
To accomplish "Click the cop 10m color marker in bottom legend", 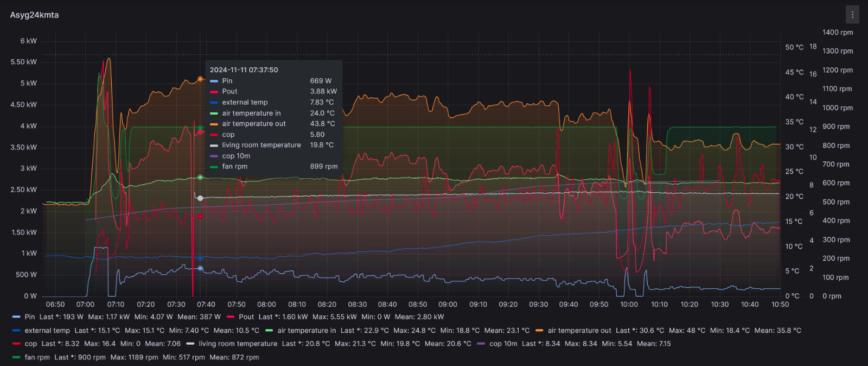I will (481, 344).
